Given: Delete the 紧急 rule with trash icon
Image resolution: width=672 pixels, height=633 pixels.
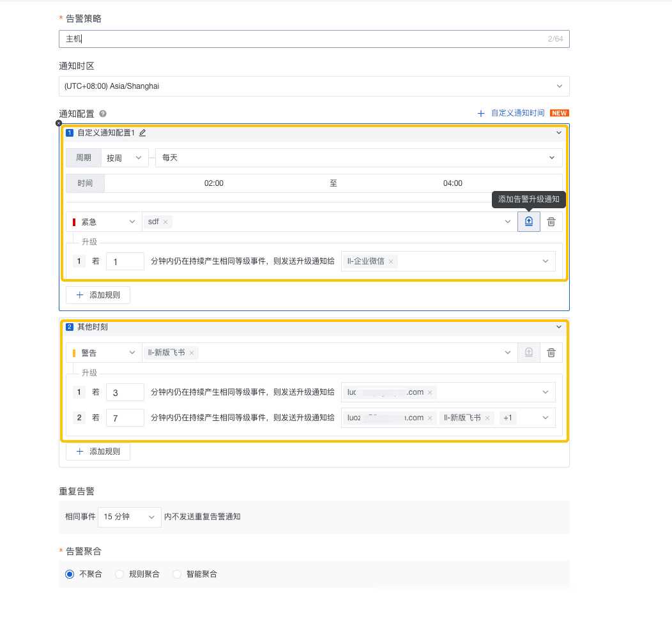Looking at the screenshot, I should pyautogui.click(x=551, y=222).
